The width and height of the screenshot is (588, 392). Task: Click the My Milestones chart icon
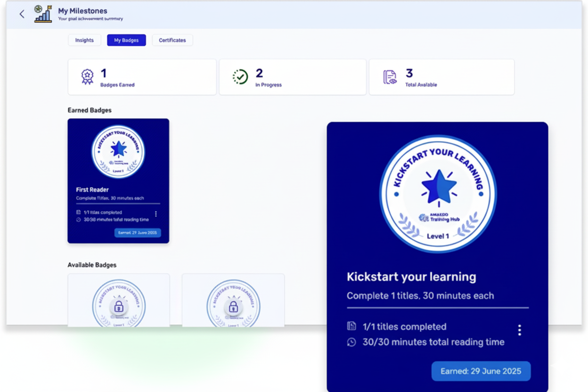43,14
